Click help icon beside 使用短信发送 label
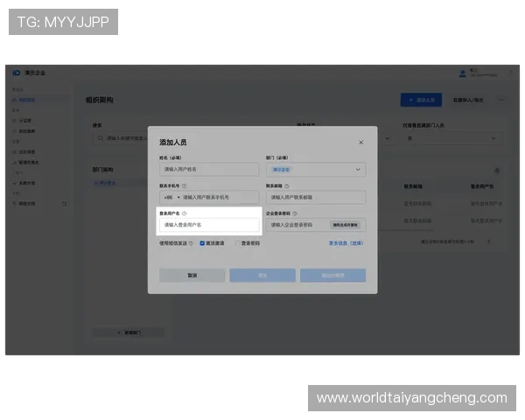 click(192, 243)
